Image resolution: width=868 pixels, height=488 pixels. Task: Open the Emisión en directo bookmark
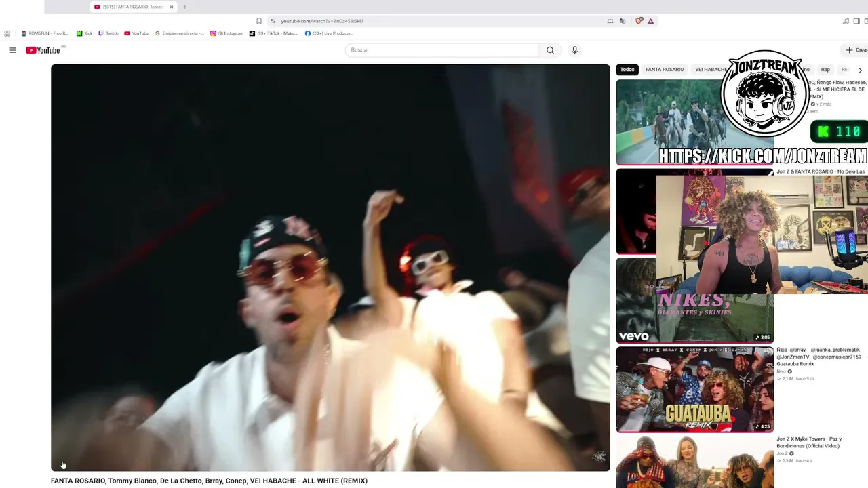click(x=180, y=33)
